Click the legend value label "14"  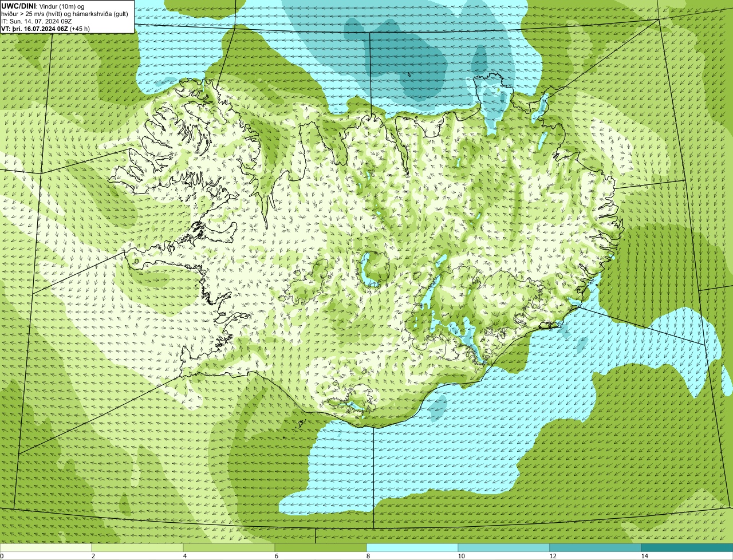click(x=644, y=556)
